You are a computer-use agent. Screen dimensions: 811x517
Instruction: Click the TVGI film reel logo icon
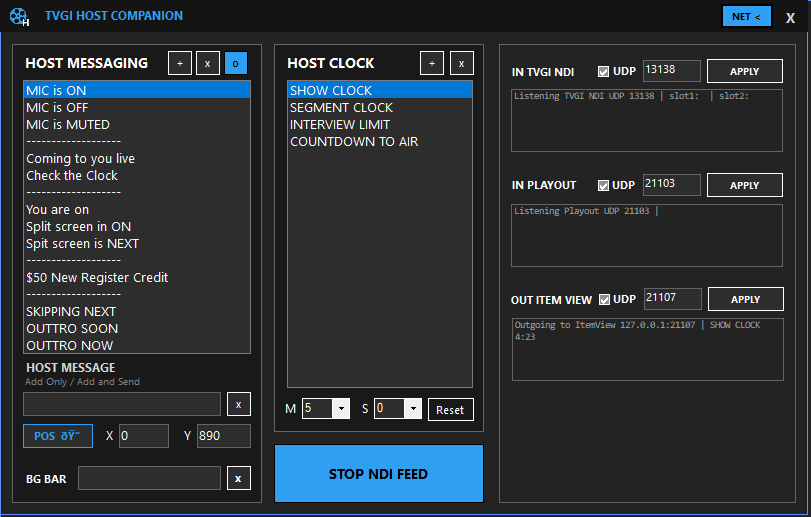pos(19,17)
